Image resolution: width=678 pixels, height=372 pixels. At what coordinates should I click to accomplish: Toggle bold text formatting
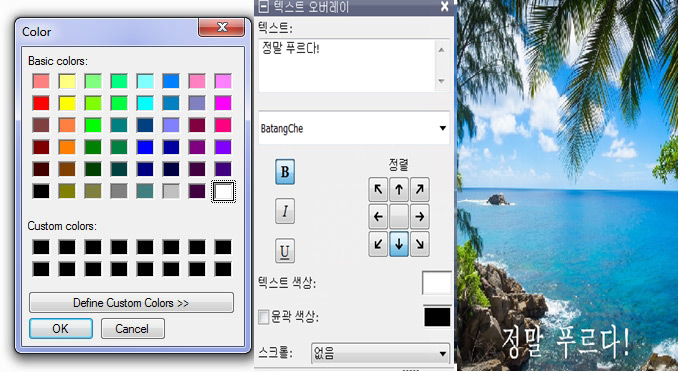[x=285, y=172]
